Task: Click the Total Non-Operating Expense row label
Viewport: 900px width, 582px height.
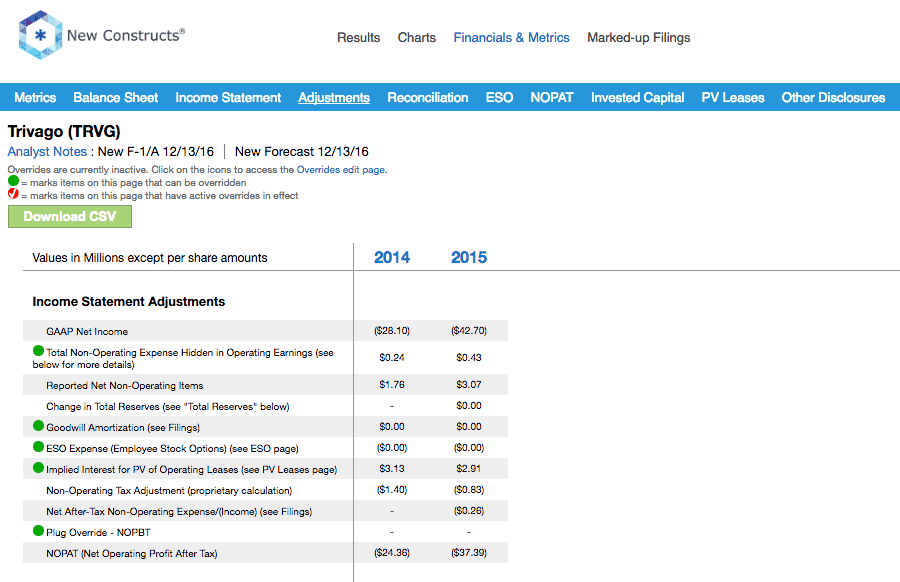Action: [x=183, y=359]
